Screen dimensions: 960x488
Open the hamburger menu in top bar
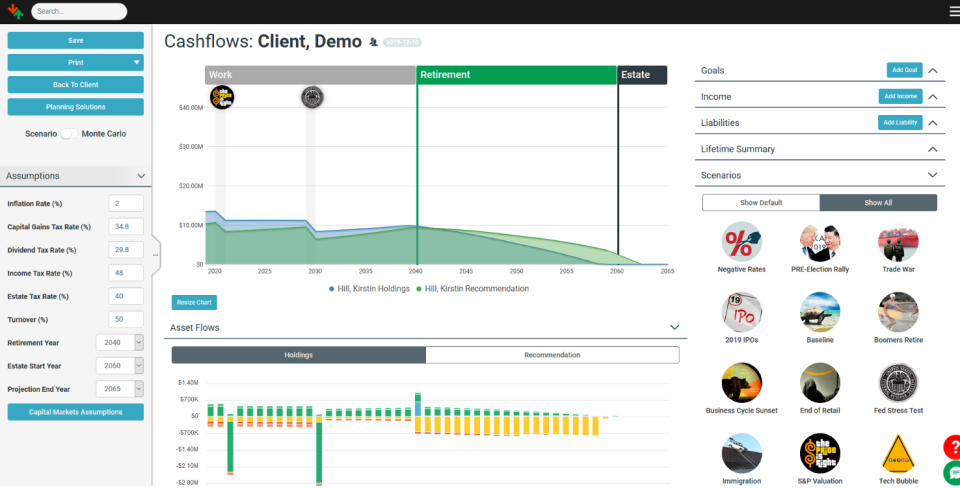pos(953,12)
